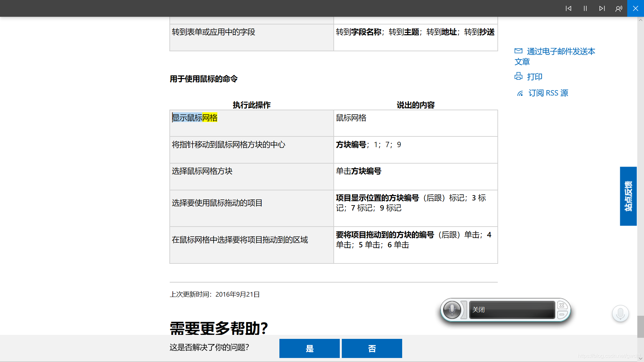Click the scrollbar up arrow
The image size is (644, 362).
[641, 20]
